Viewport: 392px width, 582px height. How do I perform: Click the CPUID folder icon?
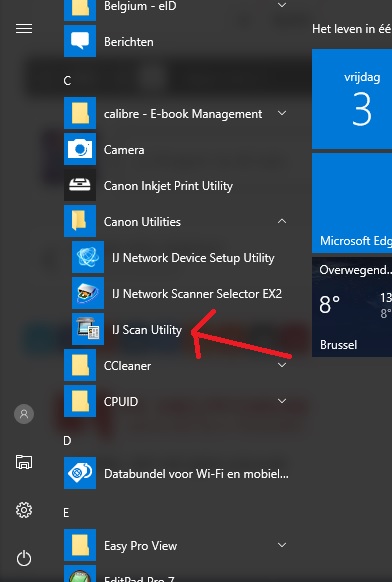click(x=80, y=401)
